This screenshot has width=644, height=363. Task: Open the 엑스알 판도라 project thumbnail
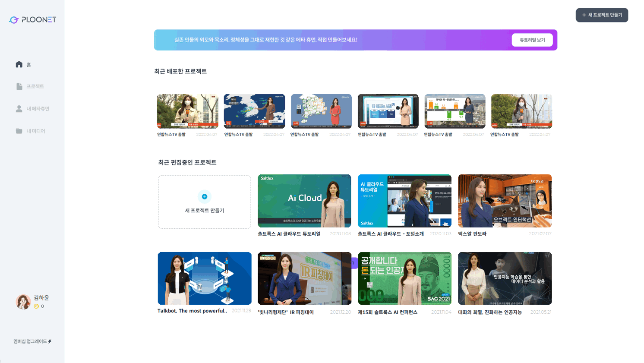coord(505,201)
